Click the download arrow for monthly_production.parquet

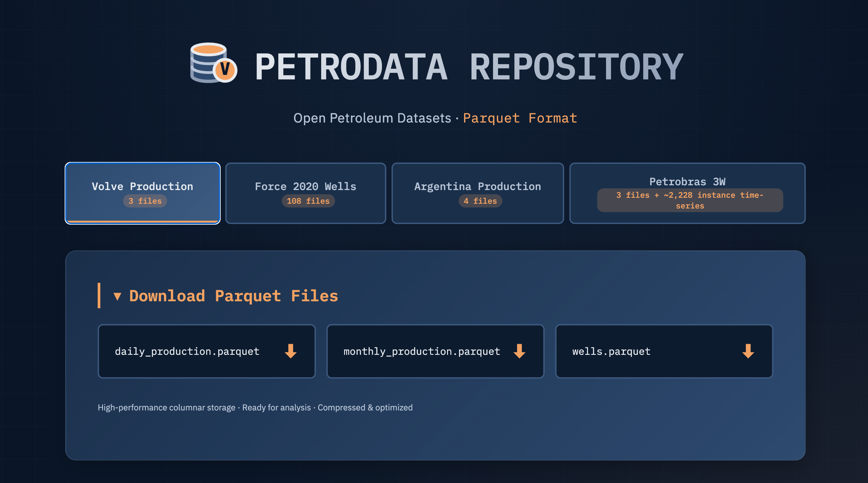coord(519,351)
